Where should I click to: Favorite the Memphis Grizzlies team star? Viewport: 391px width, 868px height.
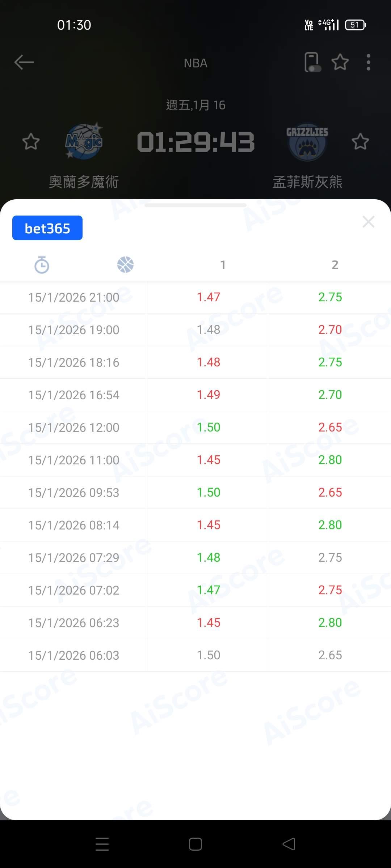[360, 141]
